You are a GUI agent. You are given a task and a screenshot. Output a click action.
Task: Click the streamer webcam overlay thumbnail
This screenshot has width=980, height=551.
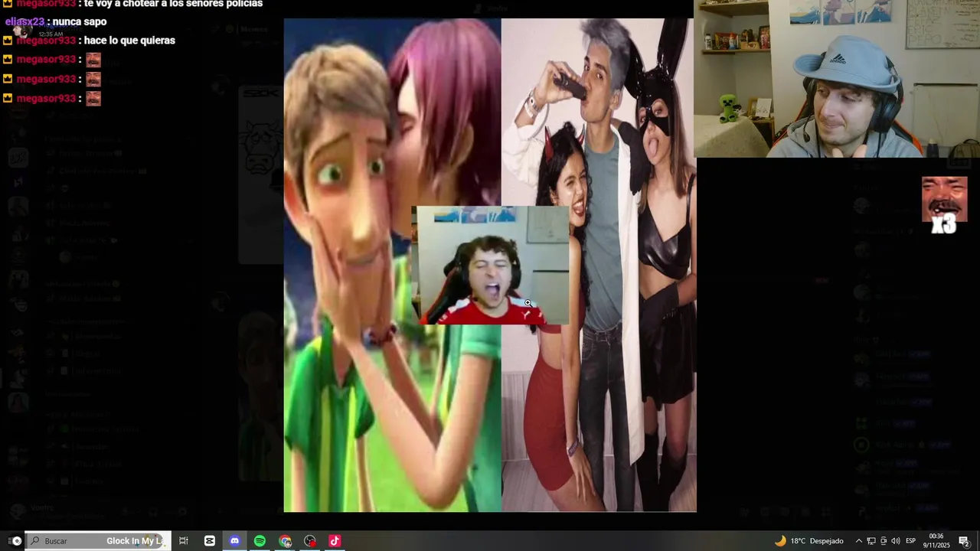pos(837,79)
